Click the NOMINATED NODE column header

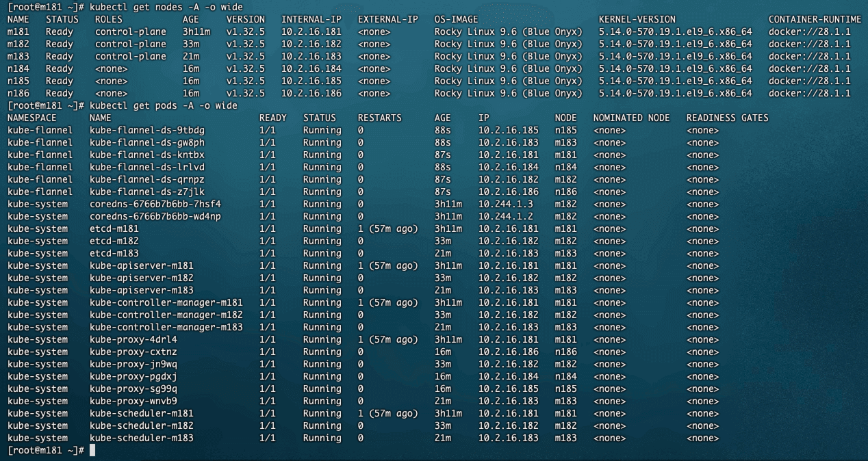[x=631, y=118]
